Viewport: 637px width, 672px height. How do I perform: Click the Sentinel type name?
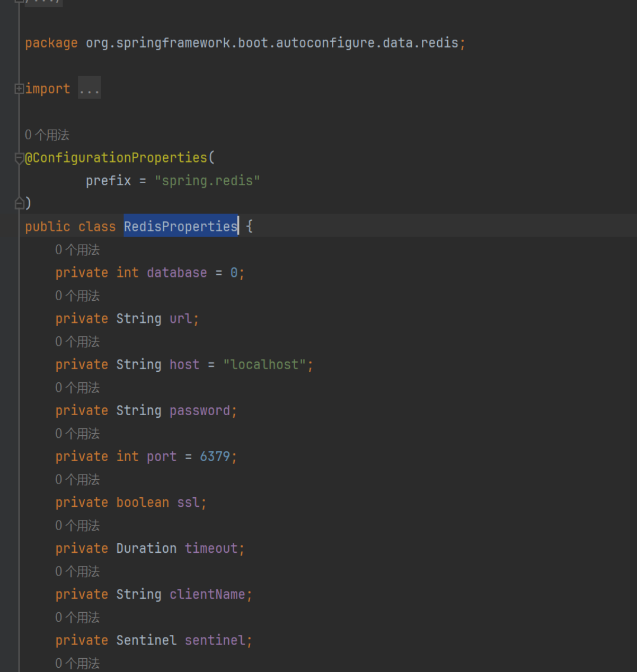click(x=146, y=640)
